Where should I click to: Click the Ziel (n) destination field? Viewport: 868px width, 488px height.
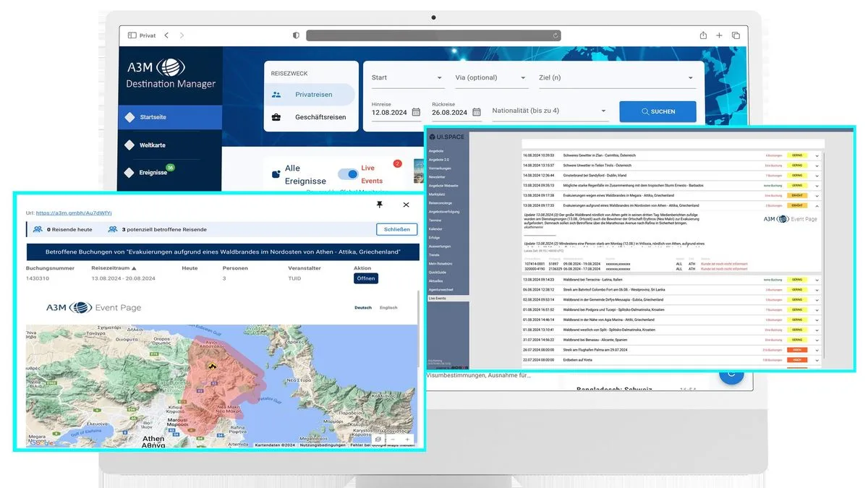click(x=617, y=78)
